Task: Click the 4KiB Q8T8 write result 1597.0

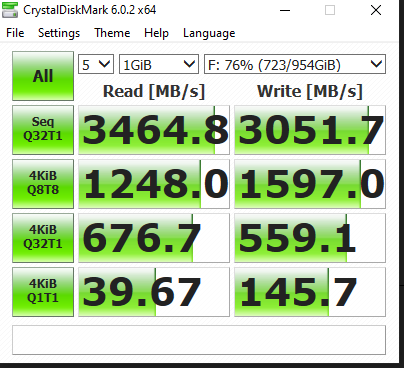Action: (310, 184)
